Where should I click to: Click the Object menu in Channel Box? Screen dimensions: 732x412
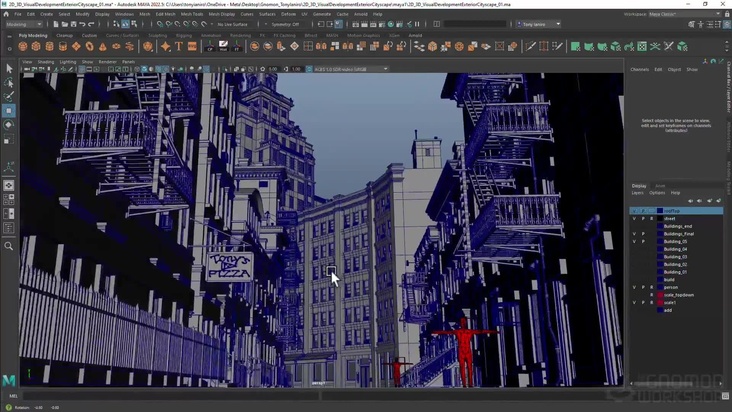(x=674, y=70)
